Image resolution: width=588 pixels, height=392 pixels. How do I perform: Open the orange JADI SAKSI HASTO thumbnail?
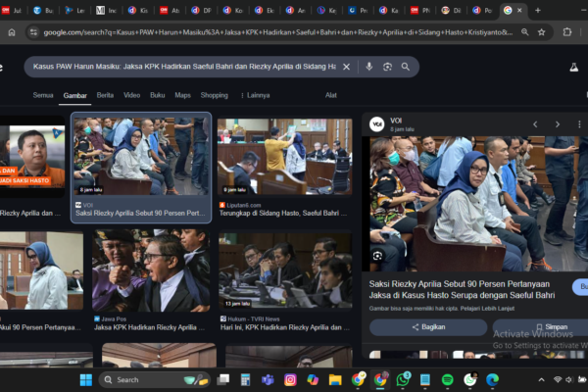click(x=32, y=157)
